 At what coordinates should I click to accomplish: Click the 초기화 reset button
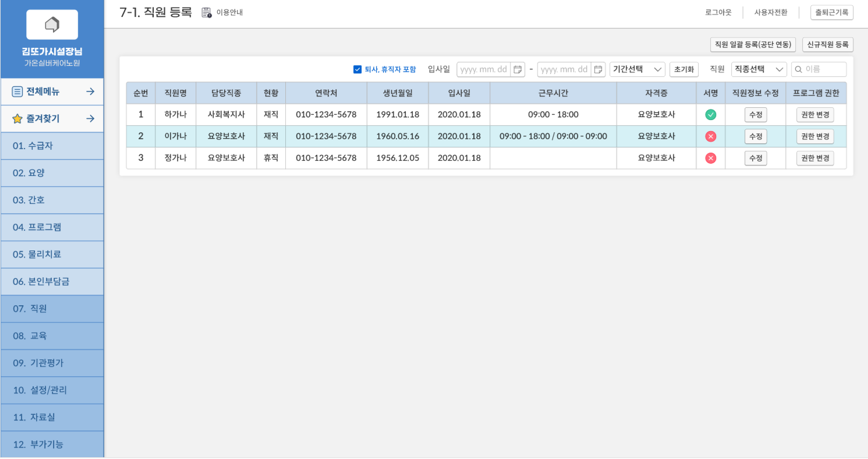[684, 69]
